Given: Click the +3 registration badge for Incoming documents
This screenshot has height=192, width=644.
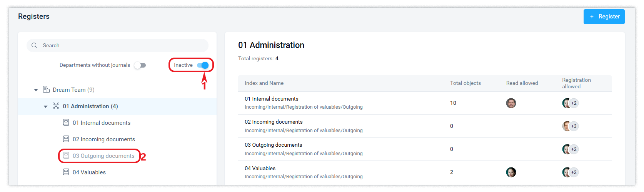Looking at the screenshot, I should pos(574,126).
